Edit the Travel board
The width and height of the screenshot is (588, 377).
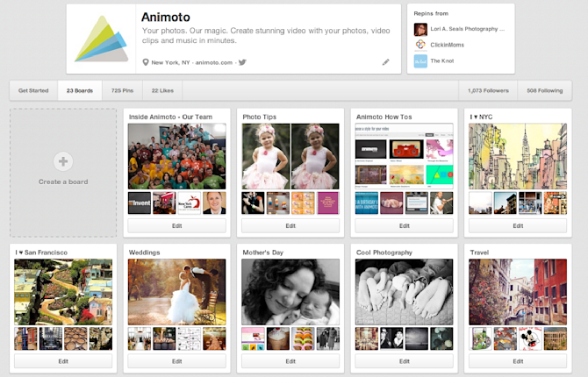[x=518, y=361]
